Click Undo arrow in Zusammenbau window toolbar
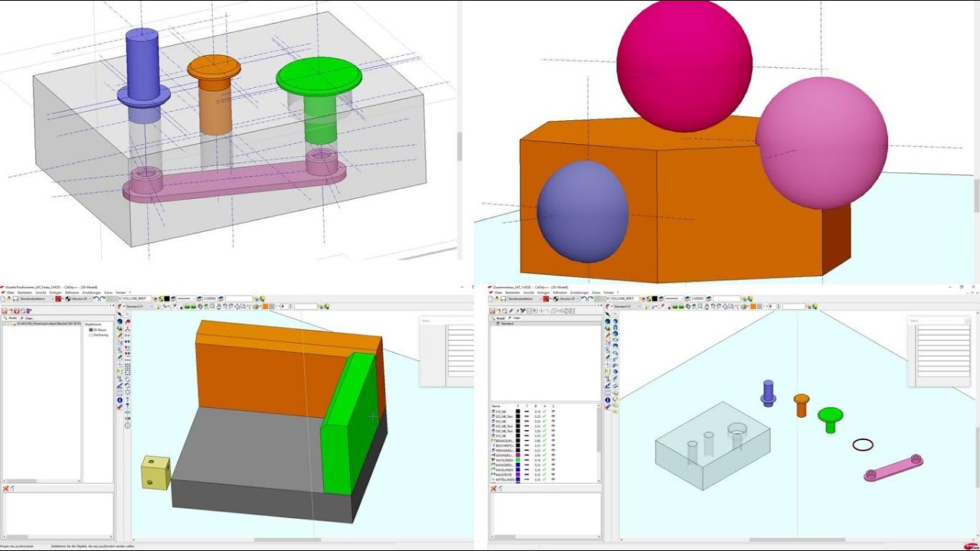The image size is (980, 551). click(584, 298)
